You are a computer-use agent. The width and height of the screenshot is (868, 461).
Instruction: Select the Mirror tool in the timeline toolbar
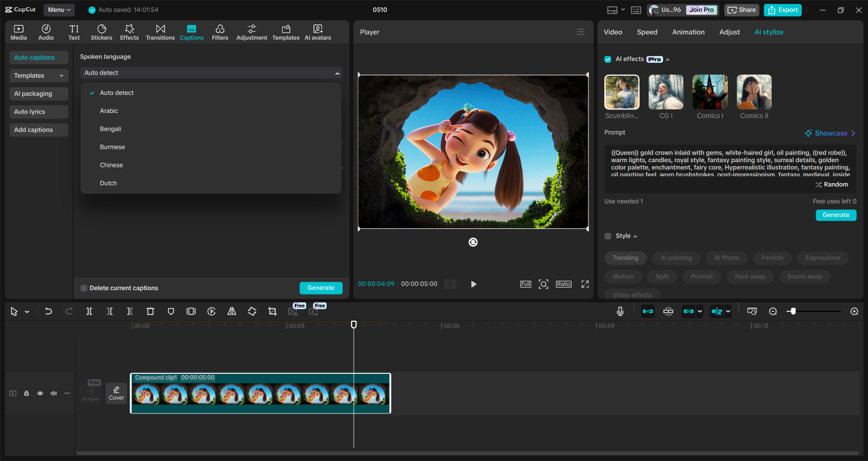pos(231,311)
